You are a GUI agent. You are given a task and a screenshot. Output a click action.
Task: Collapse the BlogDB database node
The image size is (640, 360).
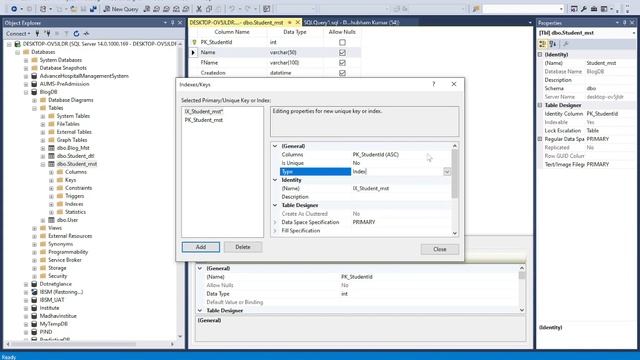pos(26,92)
